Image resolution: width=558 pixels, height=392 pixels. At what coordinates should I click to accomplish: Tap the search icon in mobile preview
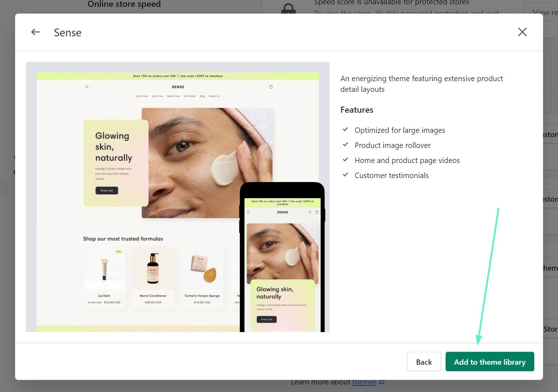310,212
